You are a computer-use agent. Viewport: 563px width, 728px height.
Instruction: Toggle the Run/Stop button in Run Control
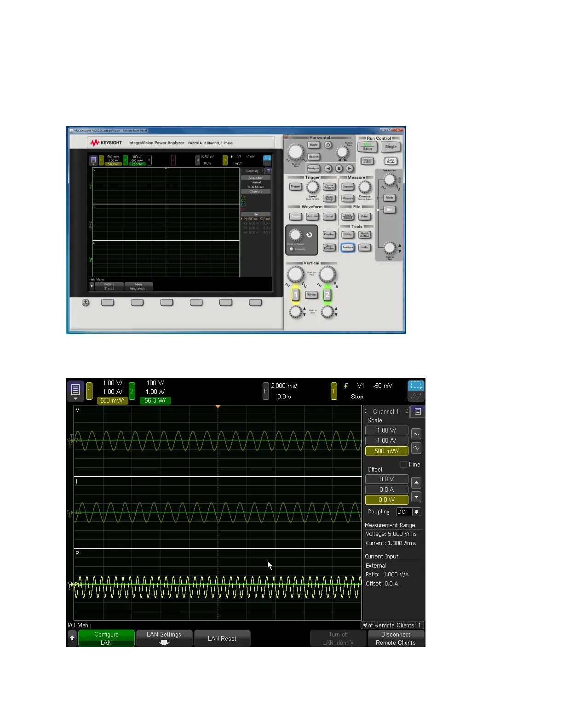click(367, 147)
